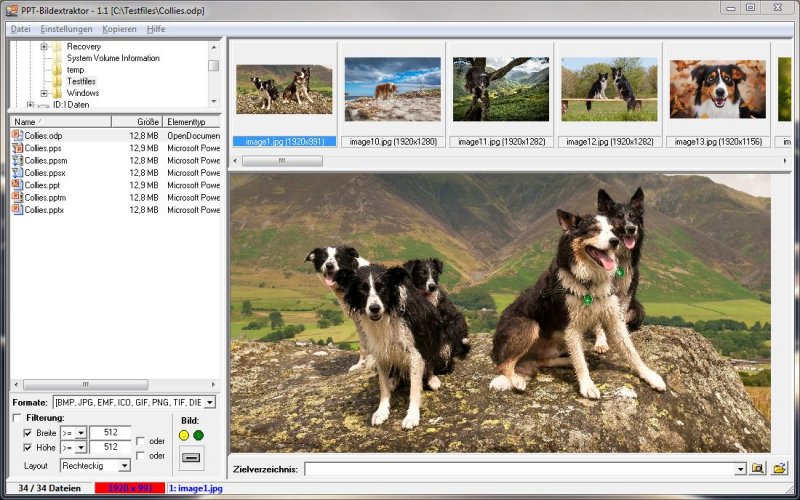Viewport: 800px width, 500px height.
Task: Uncheck the Breite width filter
Action: pos(28,433)
